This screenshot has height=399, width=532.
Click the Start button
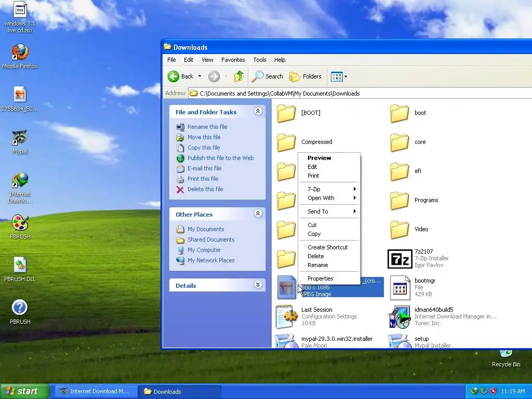pyautogui.click(x=24, y=391)
